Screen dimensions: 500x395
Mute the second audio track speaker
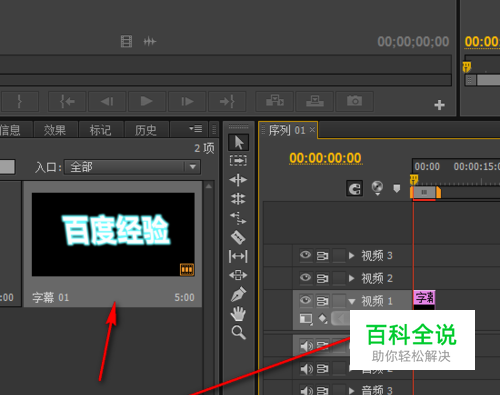pos(307,369)
